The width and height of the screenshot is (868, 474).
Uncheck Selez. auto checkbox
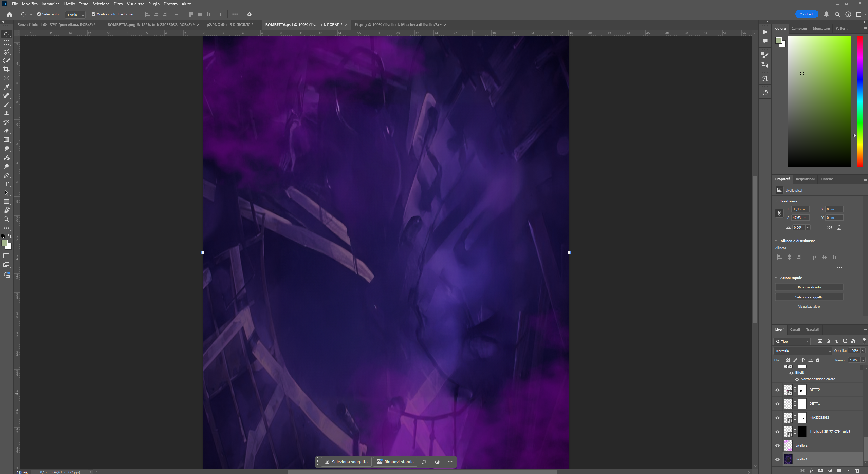(x=39, y=14)
